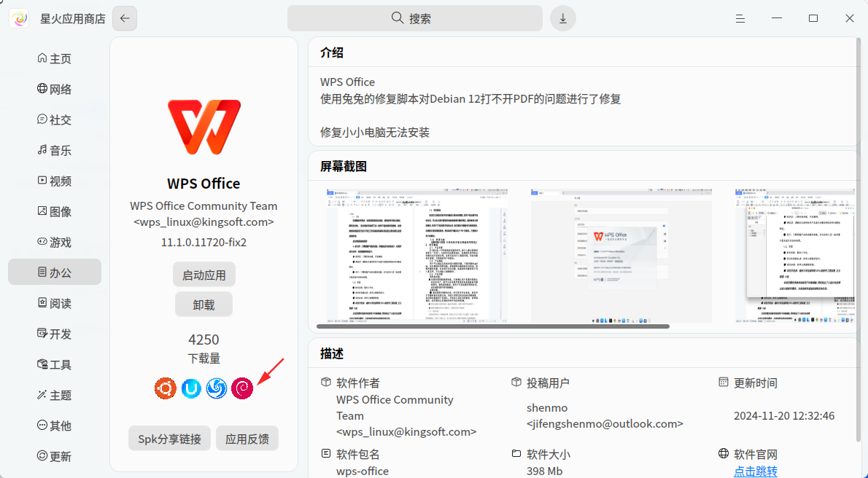The height and width of the screenshot is (478, 868).
Task: Open the 主页 home category
Action: (54, 58)
